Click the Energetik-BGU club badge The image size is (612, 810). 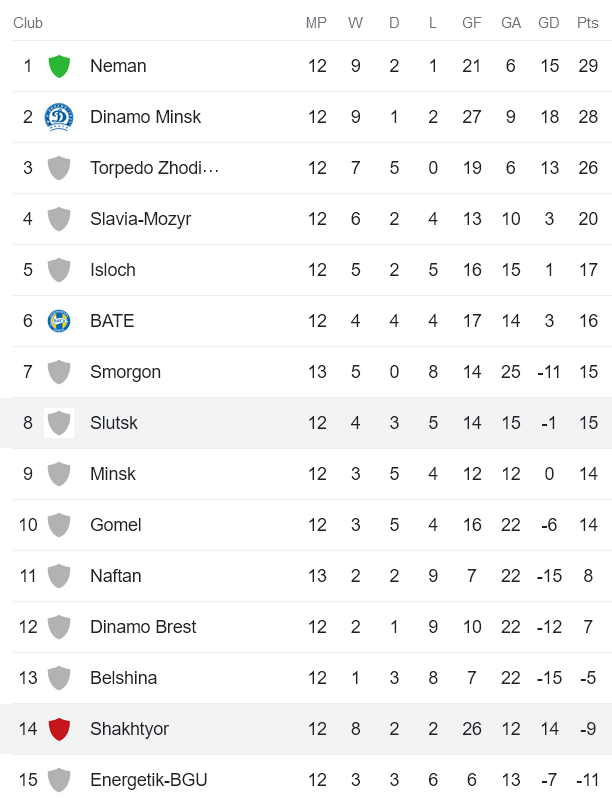point(59,779)
